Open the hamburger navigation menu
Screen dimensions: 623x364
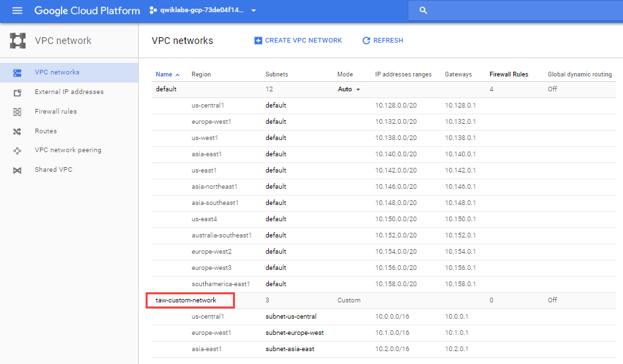17,11
